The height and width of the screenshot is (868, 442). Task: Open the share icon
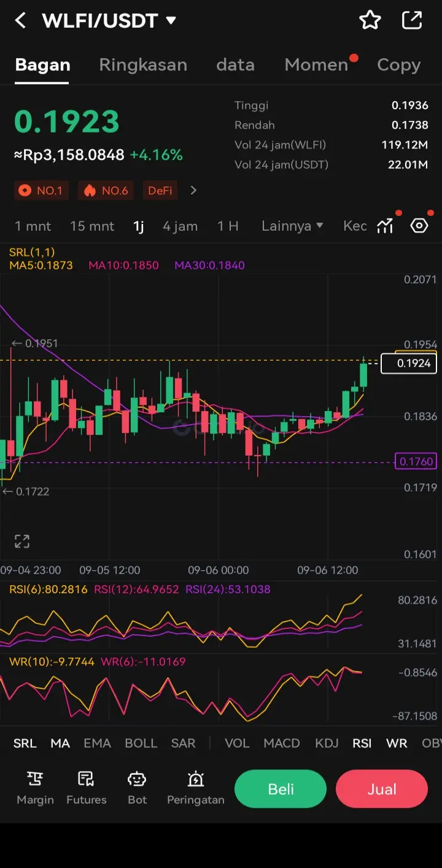point(412,20)
